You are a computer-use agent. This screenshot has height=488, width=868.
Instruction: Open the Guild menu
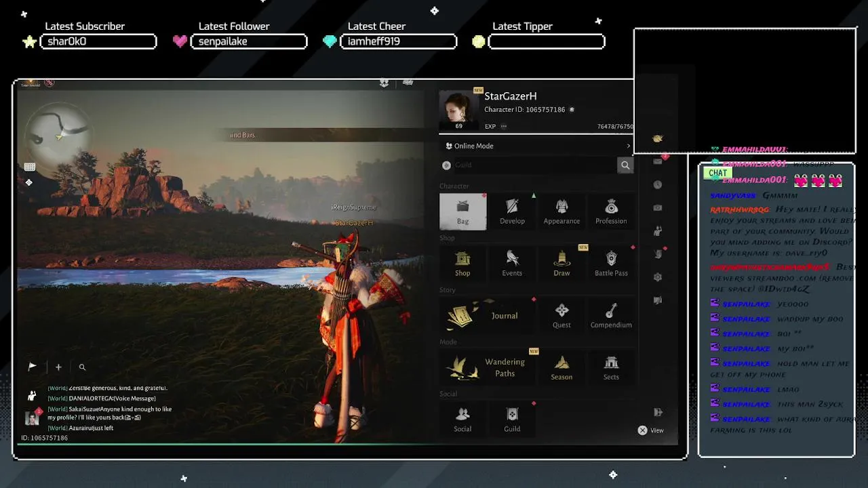pos(512,420)
